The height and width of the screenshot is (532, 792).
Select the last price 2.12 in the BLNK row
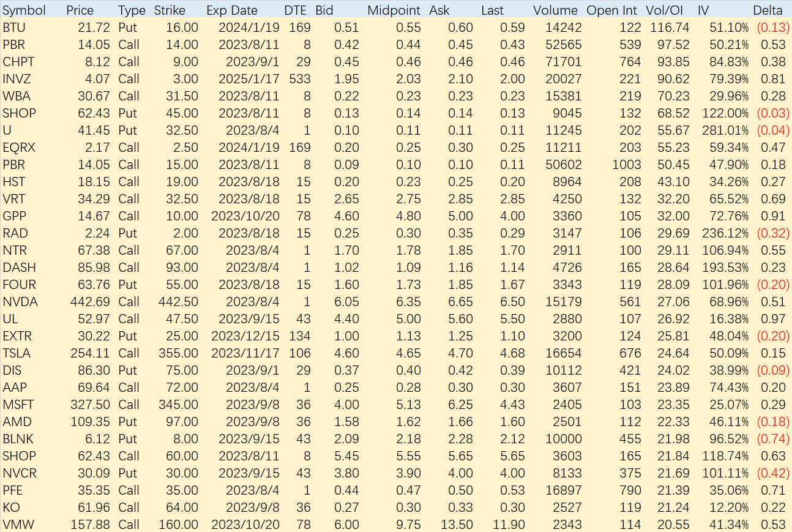(x=512, y=439)
